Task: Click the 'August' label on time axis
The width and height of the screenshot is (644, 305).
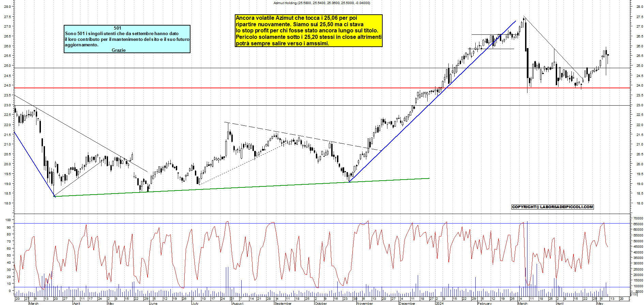Action: [x=238, y=303]
